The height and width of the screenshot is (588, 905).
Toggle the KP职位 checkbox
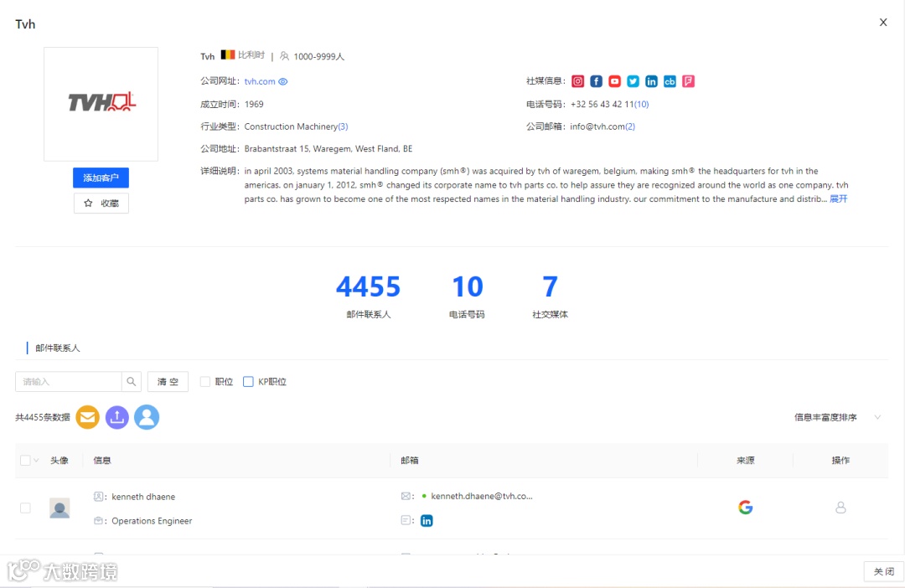pyautogui.click(x=248, y=381)
